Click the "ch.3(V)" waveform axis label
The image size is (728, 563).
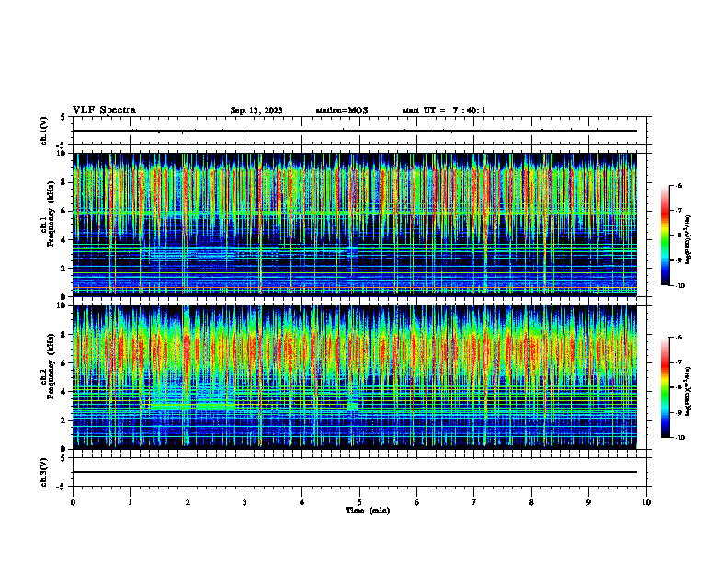pyautogui.click(x=44, y=472)
